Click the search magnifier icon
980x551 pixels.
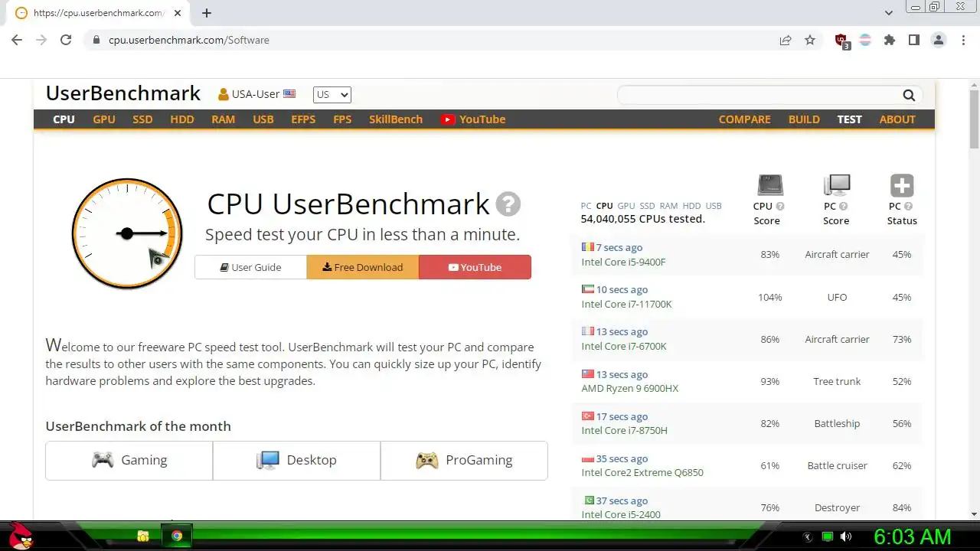click(x=909, y=95)
